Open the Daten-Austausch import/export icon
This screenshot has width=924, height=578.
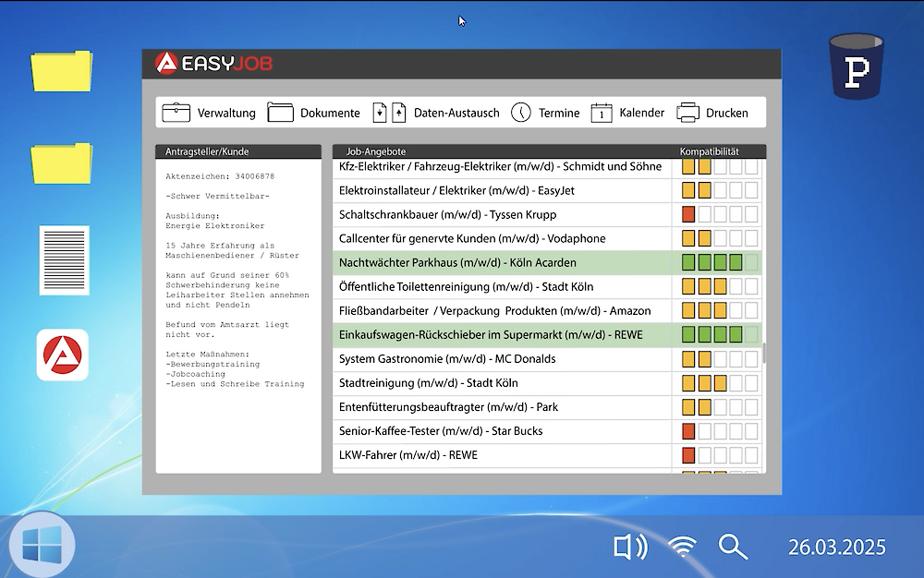coord(389,113)
